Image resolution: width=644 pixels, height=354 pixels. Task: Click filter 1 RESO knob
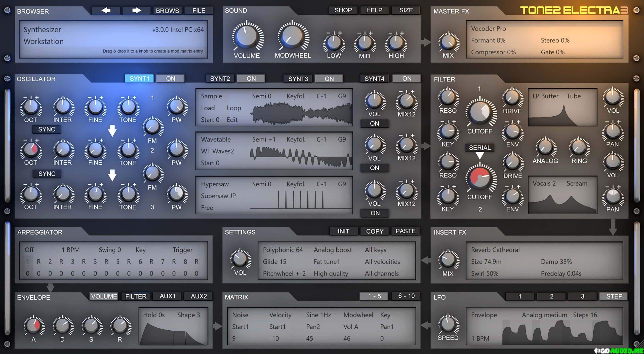[x=448, y=97]
